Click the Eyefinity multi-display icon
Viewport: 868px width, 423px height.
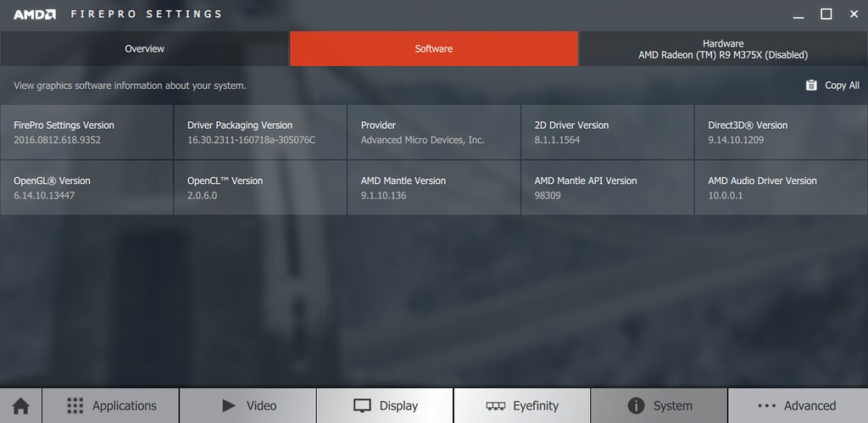click(495, 406)
